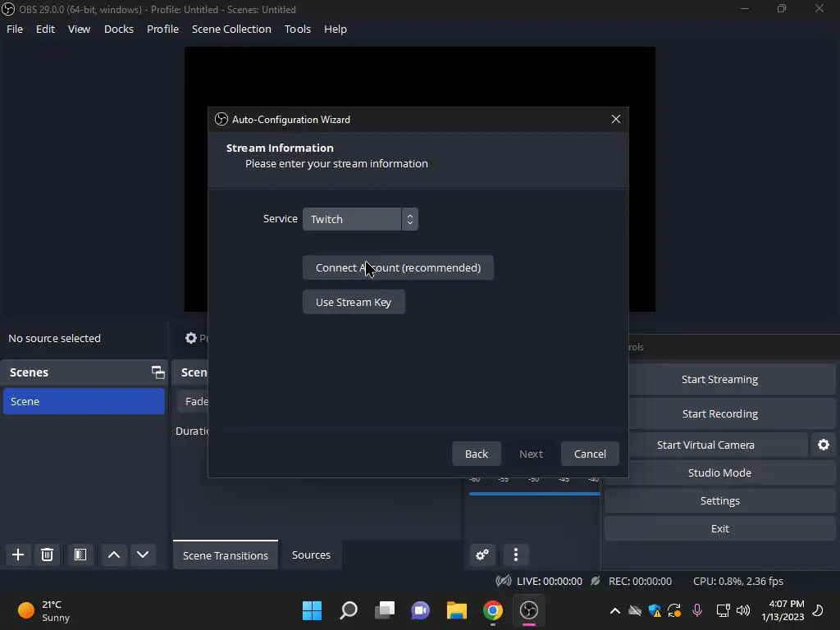This screenshot has width=840, height=630.
Task: Open OBS Settings button
Action: click(719, 500)
